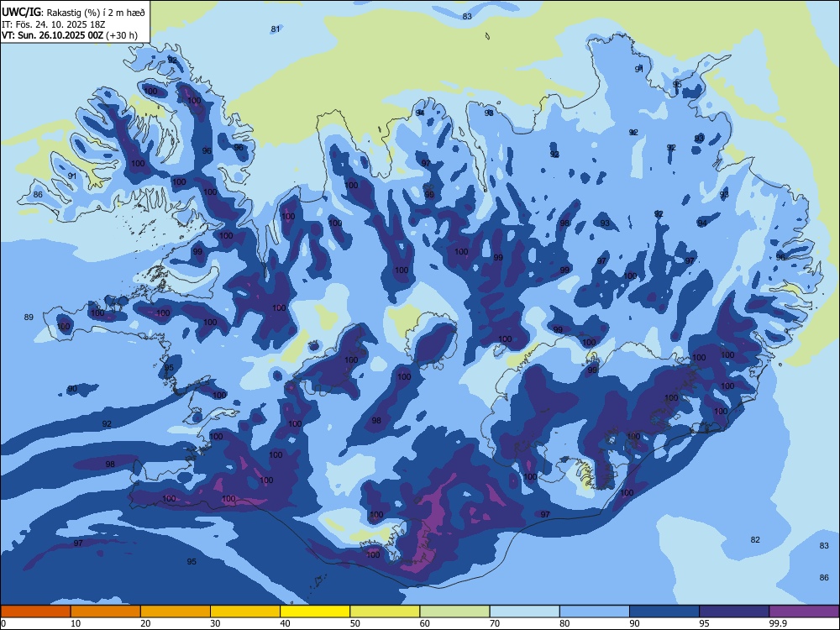This screenshot has height=630, width=840.
Task: Select the legend tick label '20'
Action: (x=145, y=623)
